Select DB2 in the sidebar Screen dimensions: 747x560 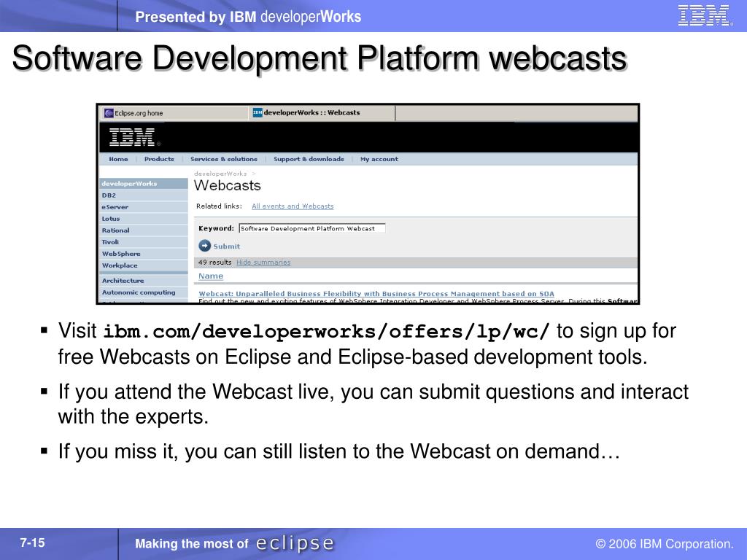[x=144, y=195]
